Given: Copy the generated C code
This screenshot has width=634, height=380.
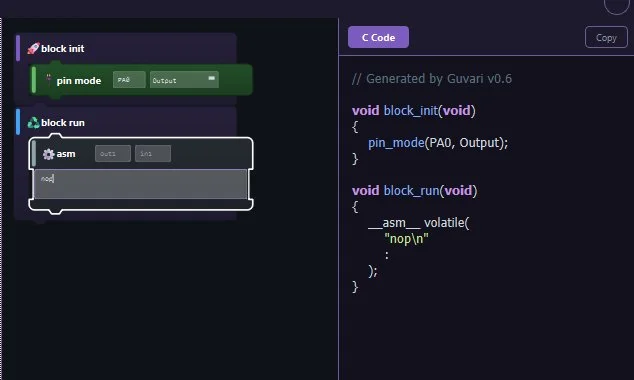Looking at the screenshot, I should 606,38.
